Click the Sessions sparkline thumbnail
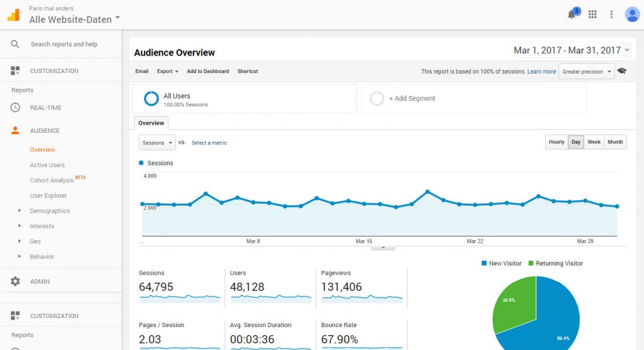Viewport: 644px width, 350px height. click(x=180, y=298)
